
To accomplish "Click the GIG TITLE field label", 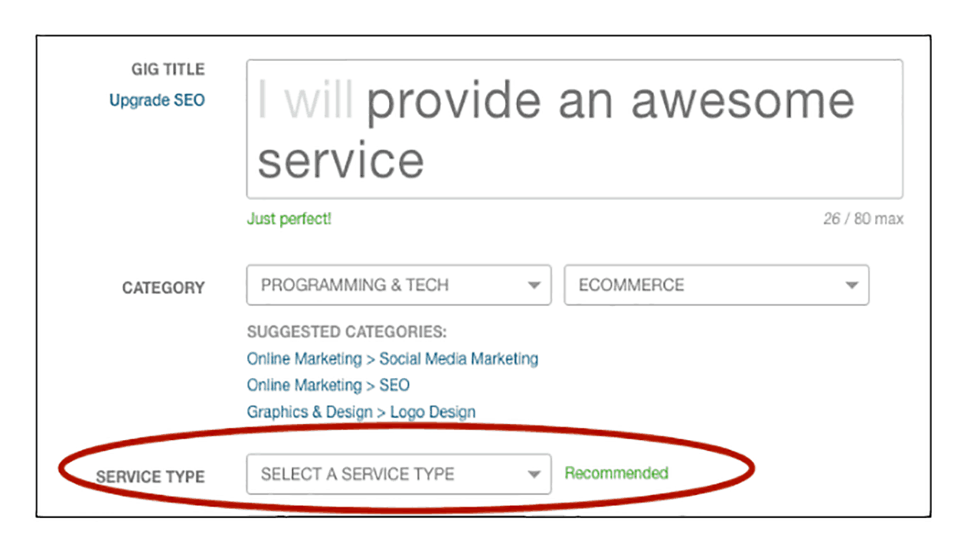I will point(168,70).
